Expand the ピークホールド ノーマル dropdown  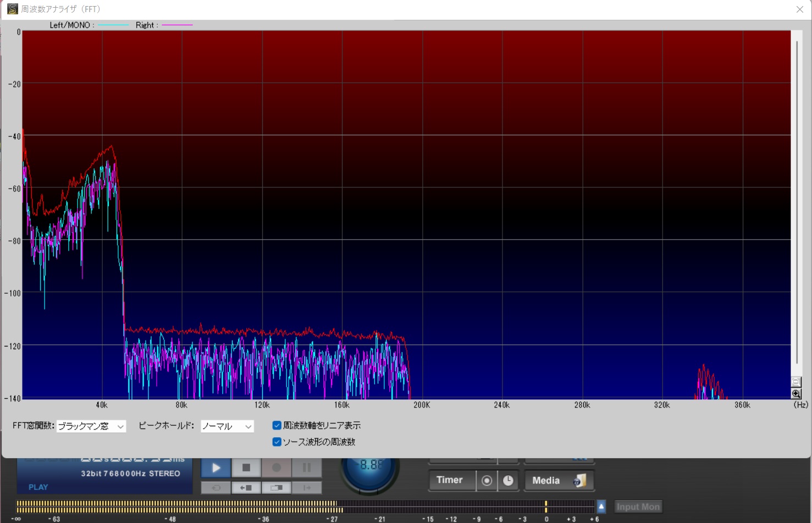(x=227, y=427)
